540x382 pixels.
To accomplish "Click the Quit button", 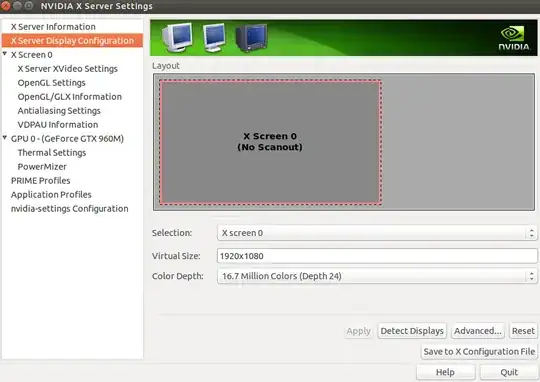I will (x=509, y=372).
